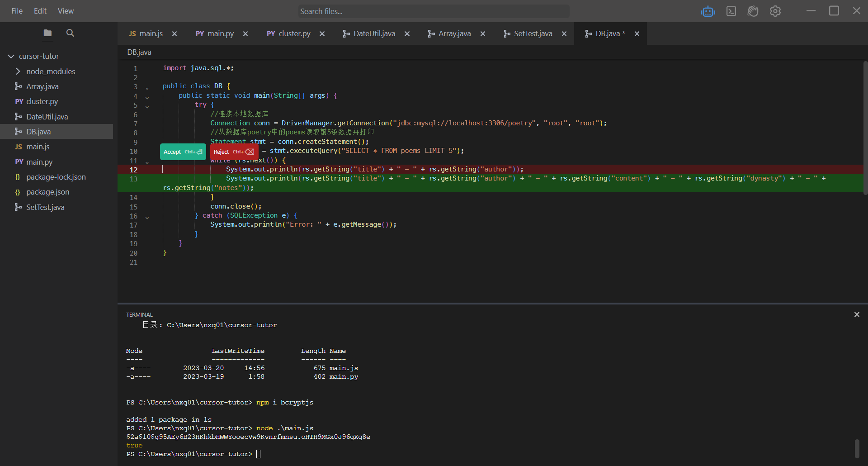The height and width of the screenshot is (466, 868).
Task: Collapse the cursor-tutor root folder
Action: 11,57
